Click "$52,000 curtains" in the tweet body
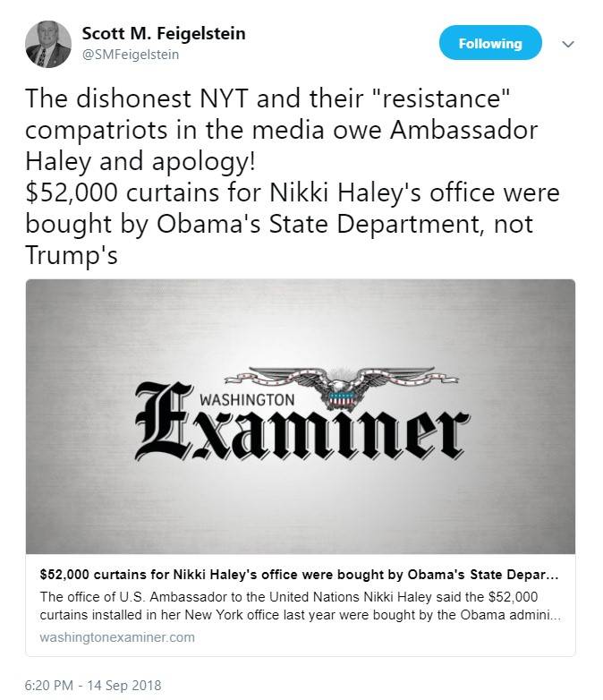 123,192
